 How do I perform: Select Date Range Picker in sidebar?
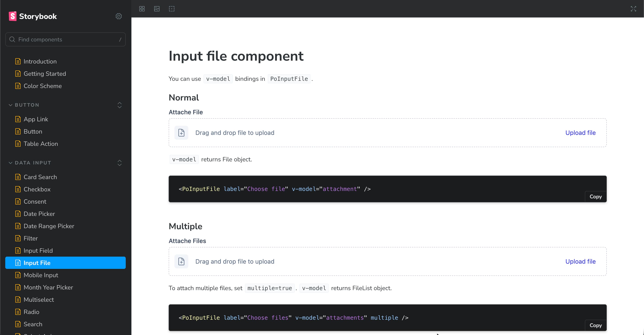(49, 226)
